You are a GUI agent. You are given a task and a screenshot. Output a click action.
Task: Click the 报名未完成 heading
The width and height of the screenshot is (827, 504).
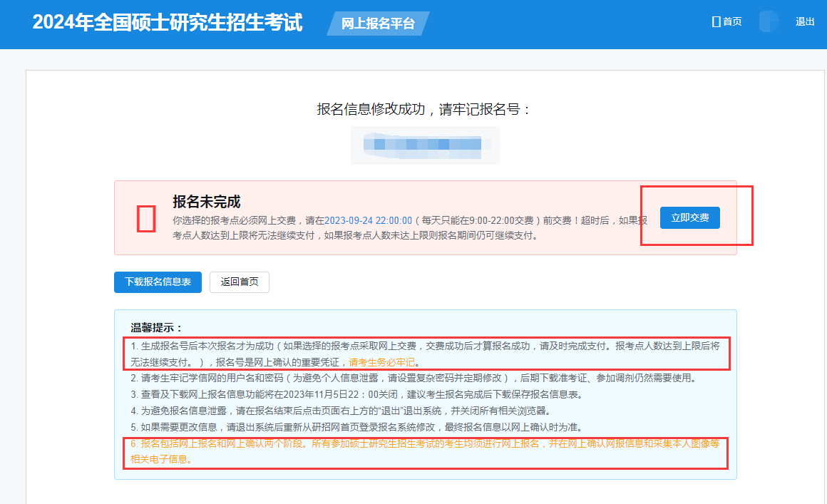tap(207, 202)
